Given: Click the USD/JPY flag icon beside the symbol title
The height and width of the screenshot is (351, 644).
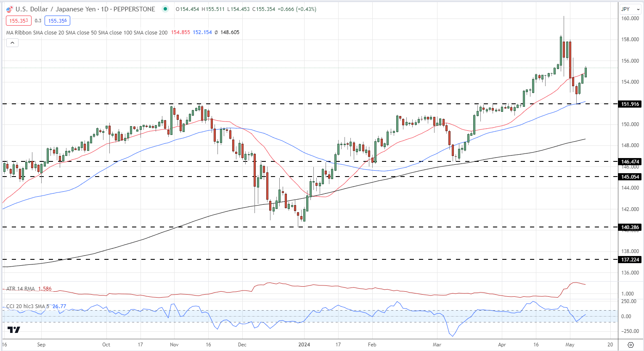Looking at the screenshot, I should coord(9,9).
